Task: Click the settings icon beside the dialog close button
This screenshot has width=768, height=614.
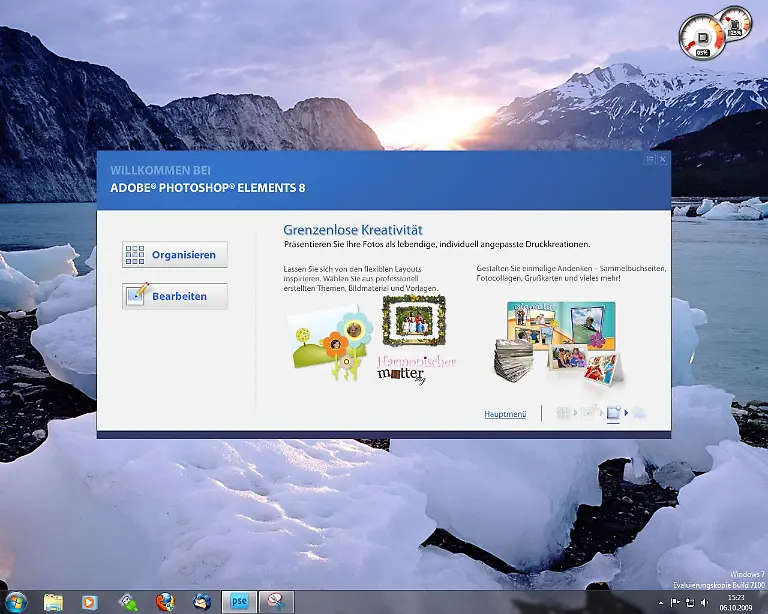Action: (650, 159)
